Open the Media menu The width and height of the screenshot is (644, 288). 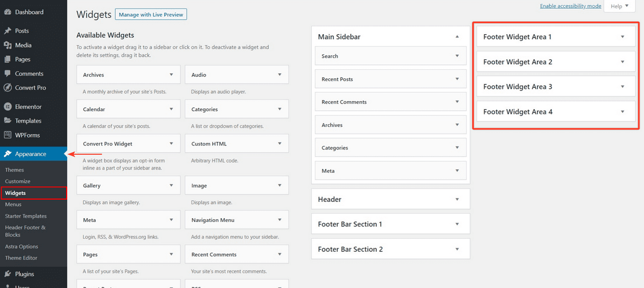24,45
